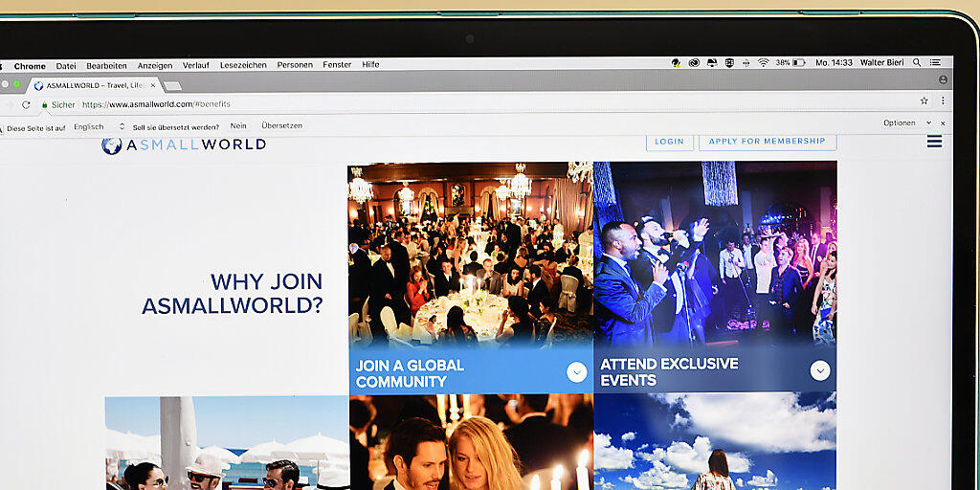Click Übersetzen in the translate bar
The height and width of the screenshot is (490, 980).
pos(282,125)
